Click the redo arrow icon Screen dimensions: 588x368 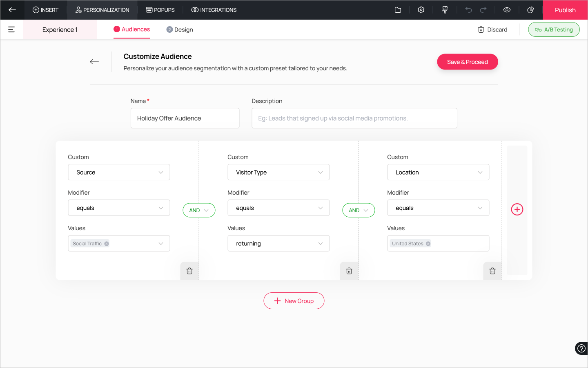tap(483, 10)
